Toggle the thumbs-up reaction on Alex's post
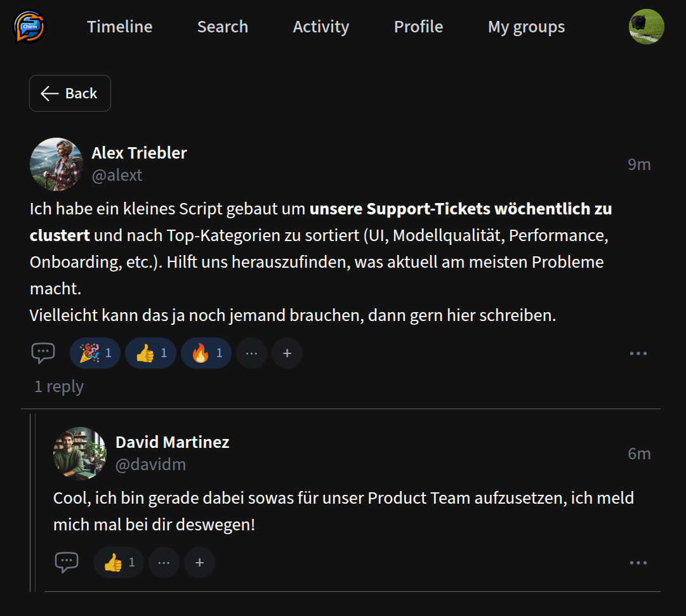This screenshot has height=616, width=686. pos(150,353)
